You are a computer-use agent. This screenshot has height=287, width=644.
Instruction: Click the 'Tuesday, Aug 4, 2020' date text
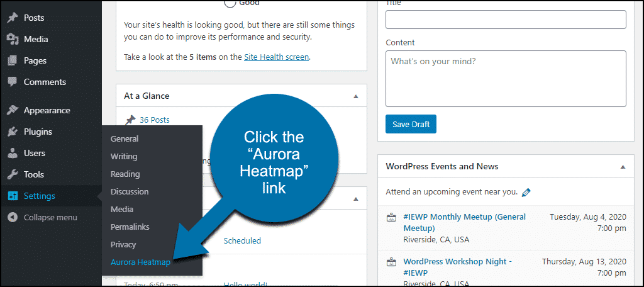point(588,217)
